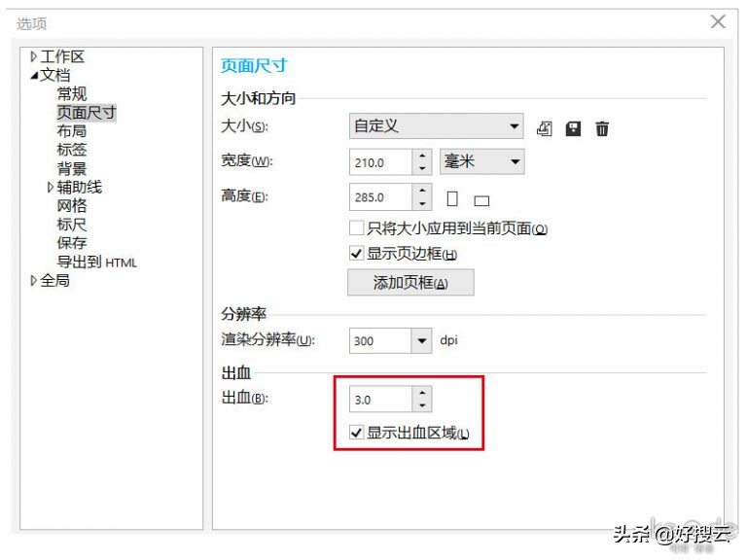
Task: Select portrait orientation icon
Action: click(452, 198)
